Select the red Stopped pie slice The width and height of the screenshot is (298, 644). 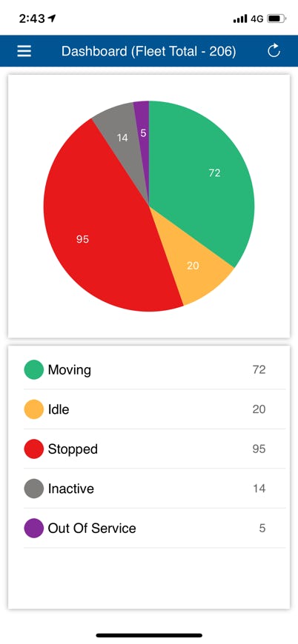tap(103, 230)
